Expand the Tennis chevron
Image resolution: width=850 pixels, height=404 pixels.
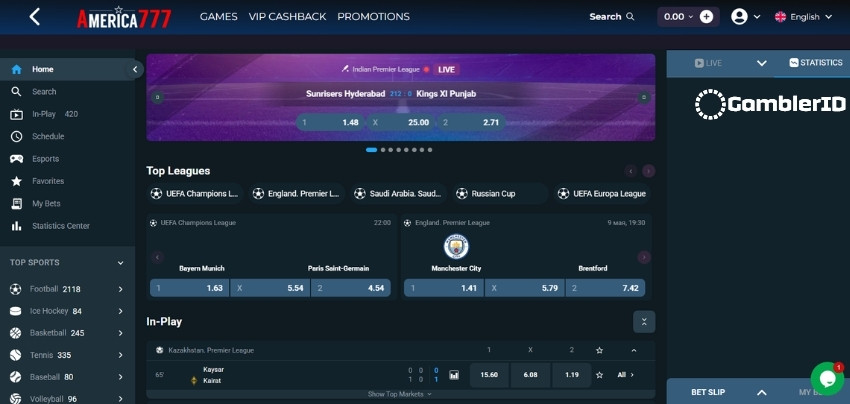click(120, 355)
